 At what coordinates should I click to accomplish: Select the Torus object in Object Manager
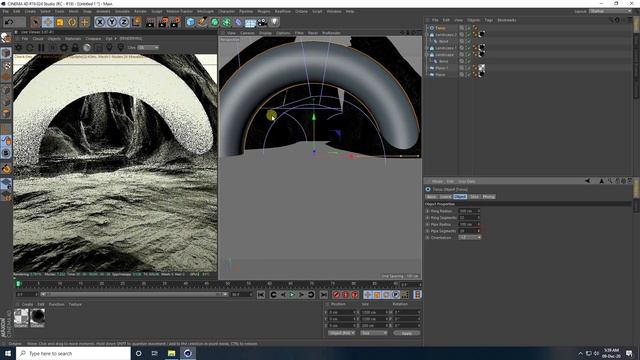[440, 28]
